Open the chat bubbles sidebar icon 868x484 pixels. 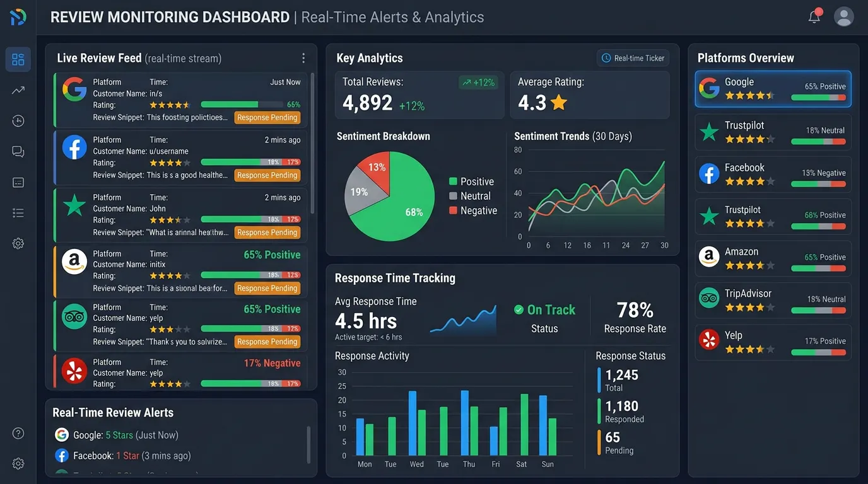click(x=18, y=152)
